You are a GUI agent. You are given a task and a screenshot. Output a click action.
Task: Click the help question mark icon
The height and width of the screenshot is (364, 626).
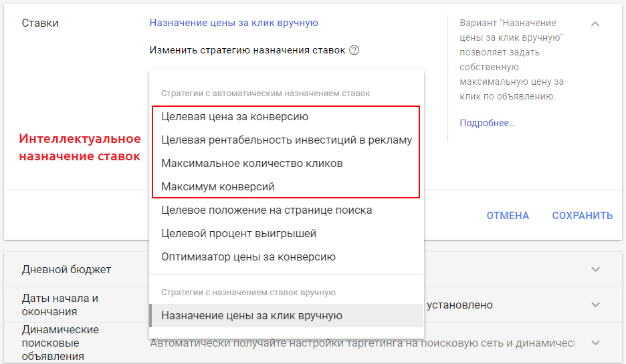354,50
